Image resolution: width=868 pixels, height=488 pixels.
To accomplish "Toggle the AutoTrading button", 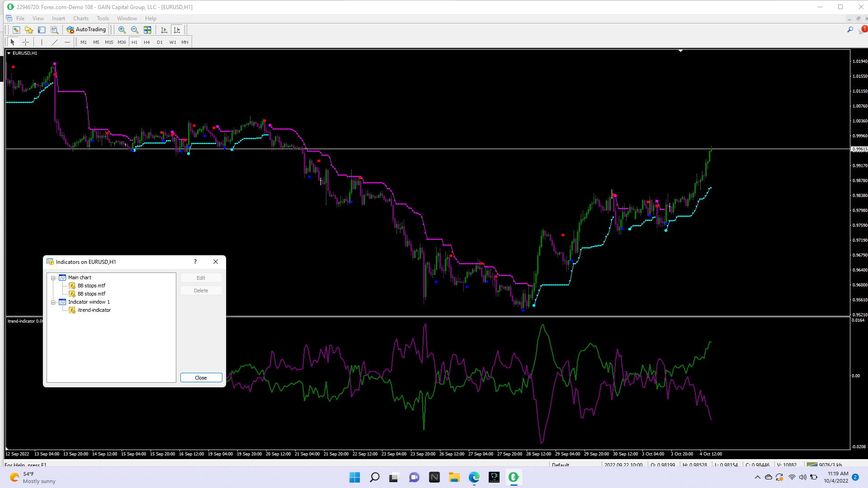I will coord(86,30).
